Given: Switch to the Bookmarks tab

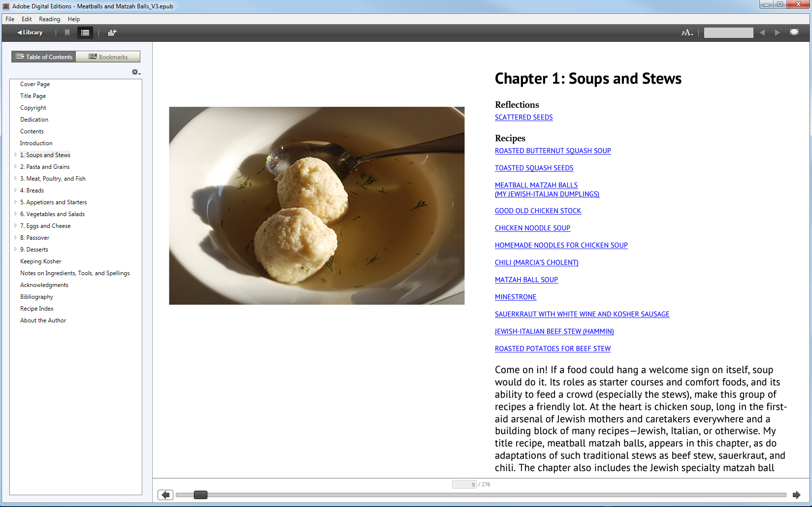Looking at the screenshot, I should click(x=108, y=57).
